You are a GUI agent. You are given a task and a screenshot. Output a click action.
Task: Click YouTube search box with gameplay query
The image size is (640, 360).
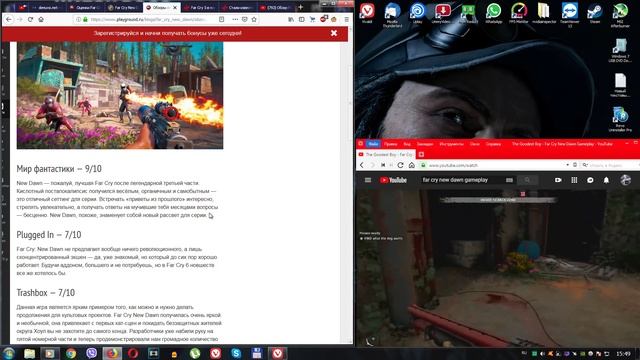[467, 180]
